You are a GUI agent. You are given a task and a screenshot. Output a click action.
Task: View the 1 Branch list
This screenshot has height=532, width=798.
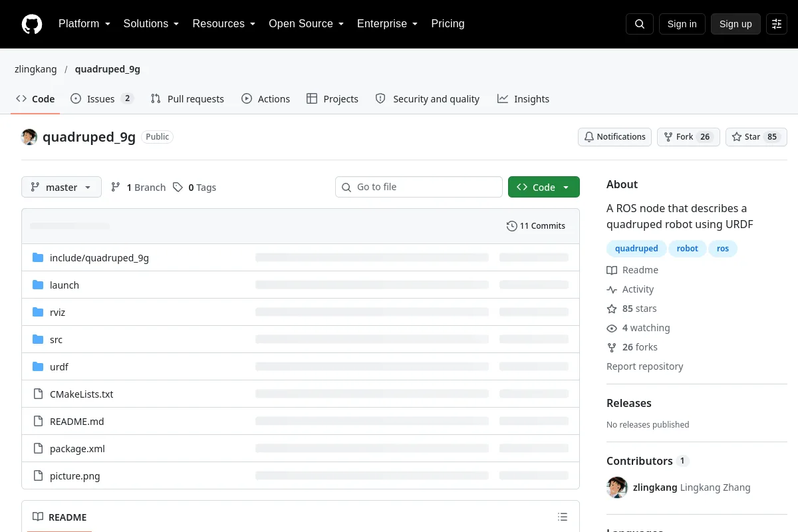(x=138, y=188)
